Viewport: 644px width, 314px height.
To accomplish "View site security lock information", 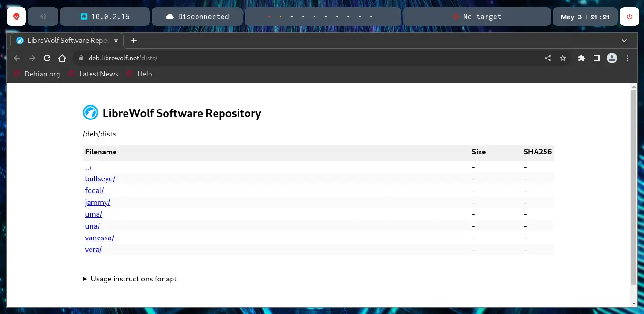I will click(x=81, y=58).
